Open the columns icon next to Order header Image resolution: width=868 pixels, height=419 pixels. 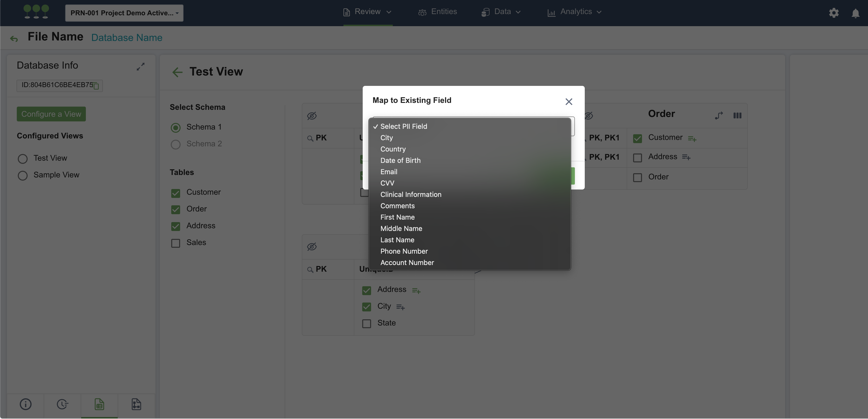(737, 116)
